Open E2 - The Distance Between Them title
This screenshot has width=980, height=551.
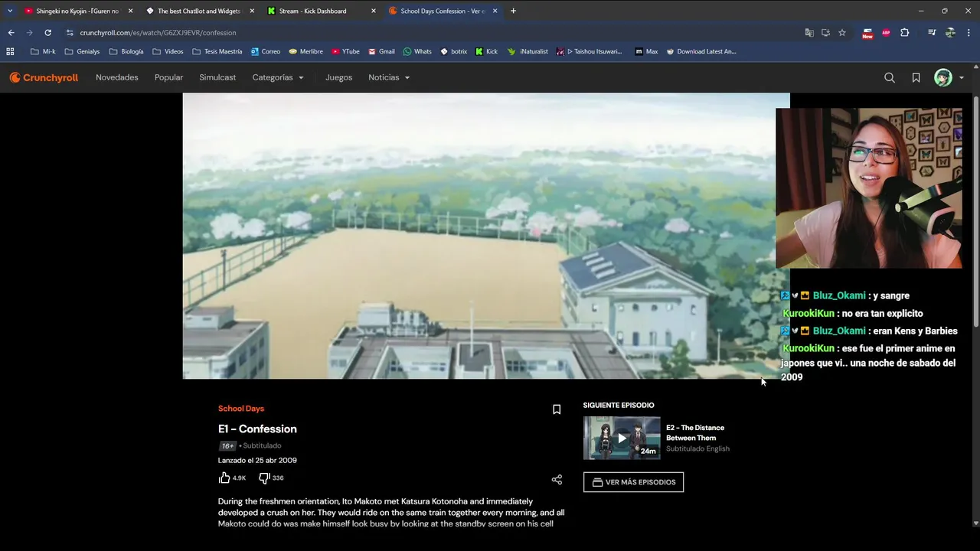(695, 432)
